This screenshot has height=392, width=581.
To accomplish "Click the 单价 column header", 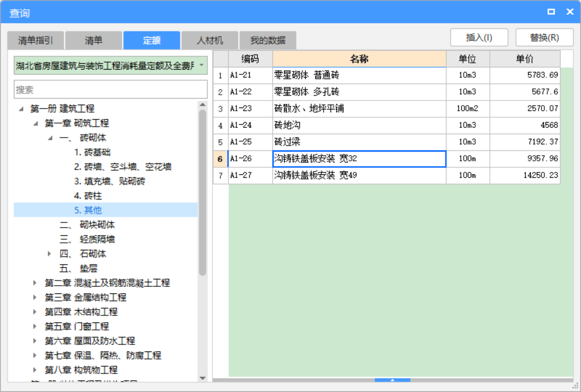I will pos(525,59).
